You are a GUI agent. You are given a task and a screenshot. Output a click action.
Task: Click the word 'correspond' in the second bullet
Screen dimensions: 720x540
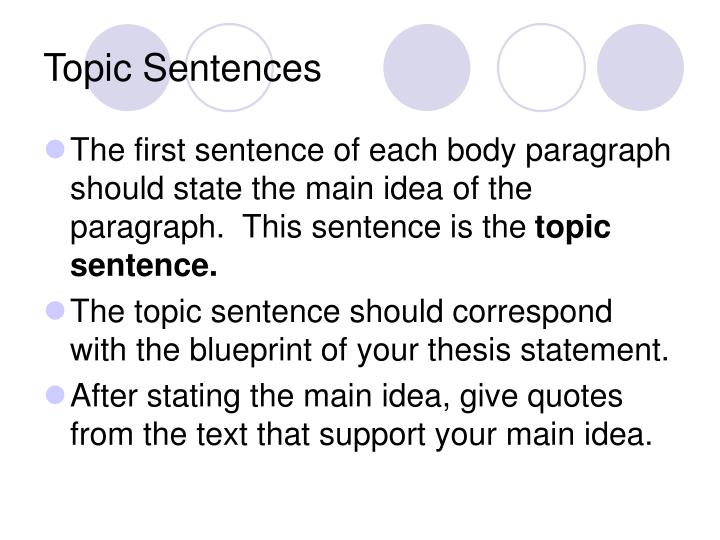pos(532,313)
